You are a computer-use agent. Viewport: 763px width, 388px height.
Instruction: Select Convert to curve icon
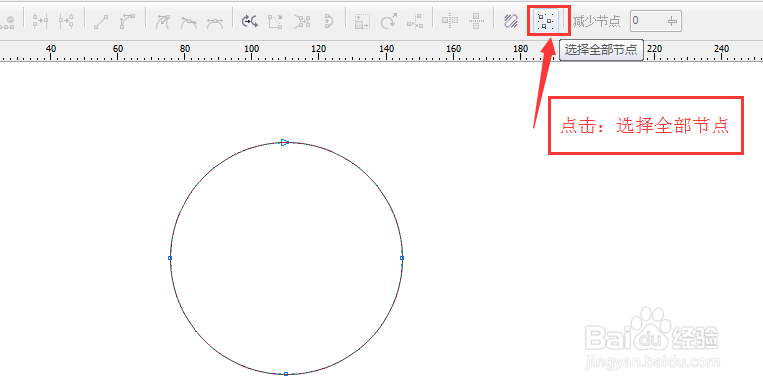pos(127,21)
